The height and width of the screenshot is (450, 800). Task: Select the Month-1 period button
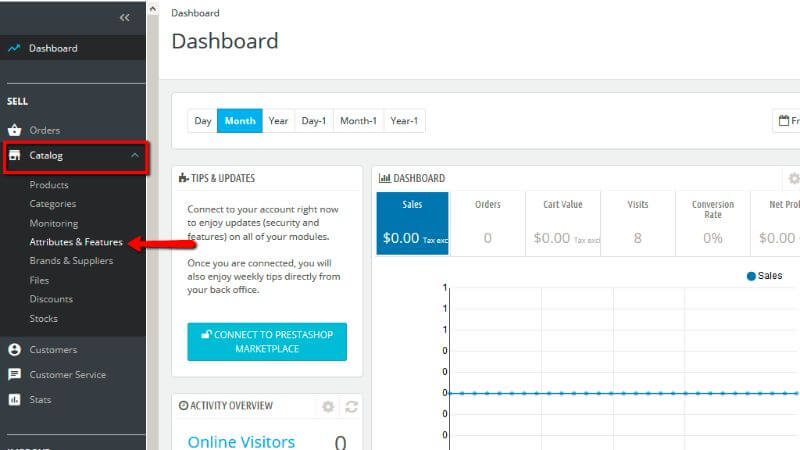[358, 121]
